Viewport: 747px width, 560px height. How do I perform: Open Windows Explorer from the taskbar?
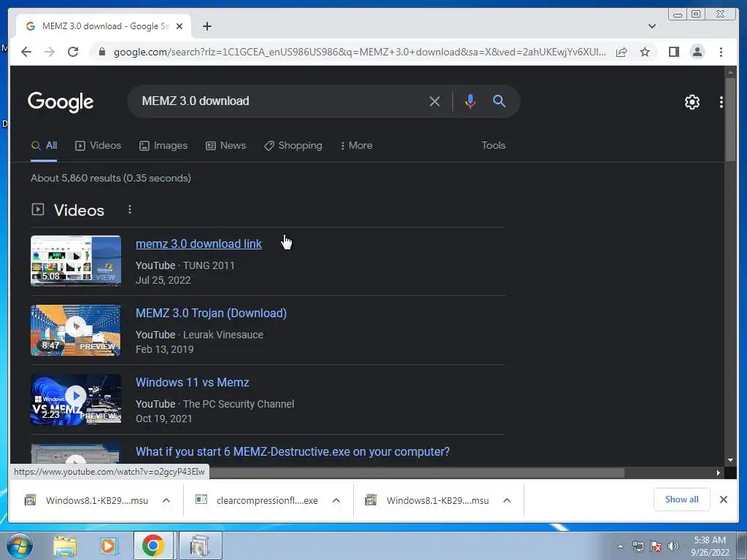click(x=65, y=546)
